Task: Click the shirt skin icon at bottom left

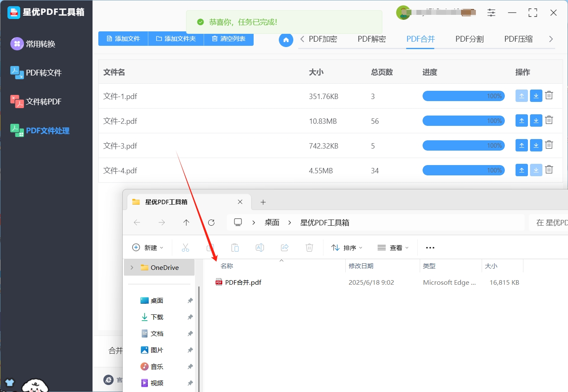Action: click(x=10, y=382)
